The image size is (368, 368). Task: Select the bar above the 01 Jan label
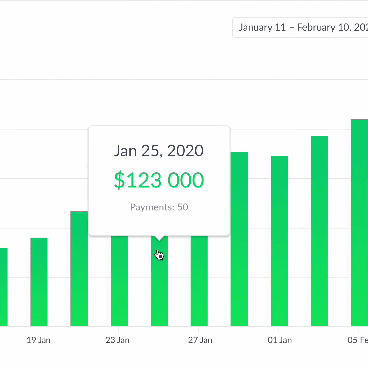pyautogui.click(x=279, y=241)
